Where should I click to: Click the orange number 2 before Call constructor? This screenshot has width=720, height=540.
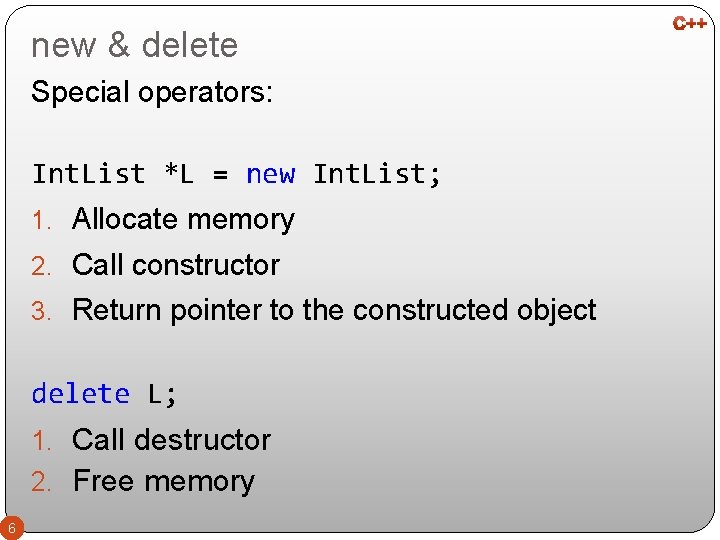(41, 266)
